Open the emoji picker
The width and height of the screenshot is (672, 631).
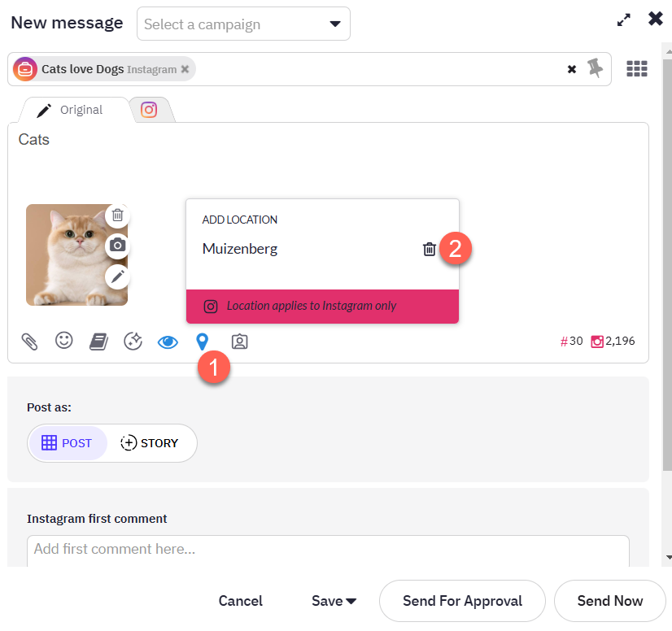63,341
